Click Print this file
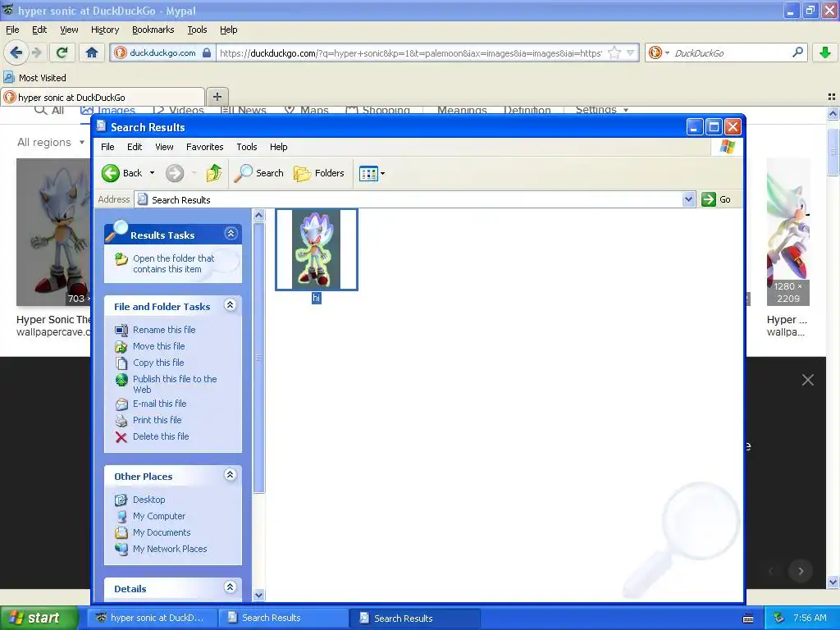The width and height of the screenshot is (840, 630). (x=157, y=421)
